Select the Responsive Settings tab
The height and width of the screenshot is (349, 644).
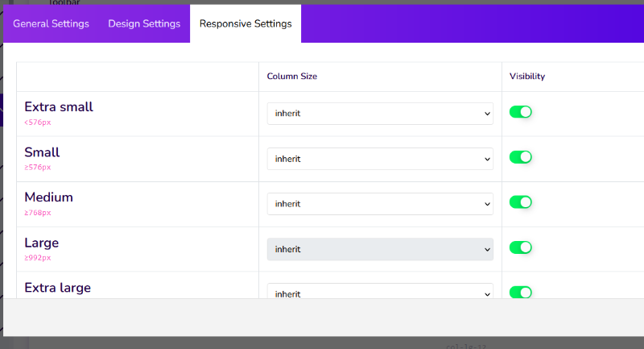pos(246,24)
